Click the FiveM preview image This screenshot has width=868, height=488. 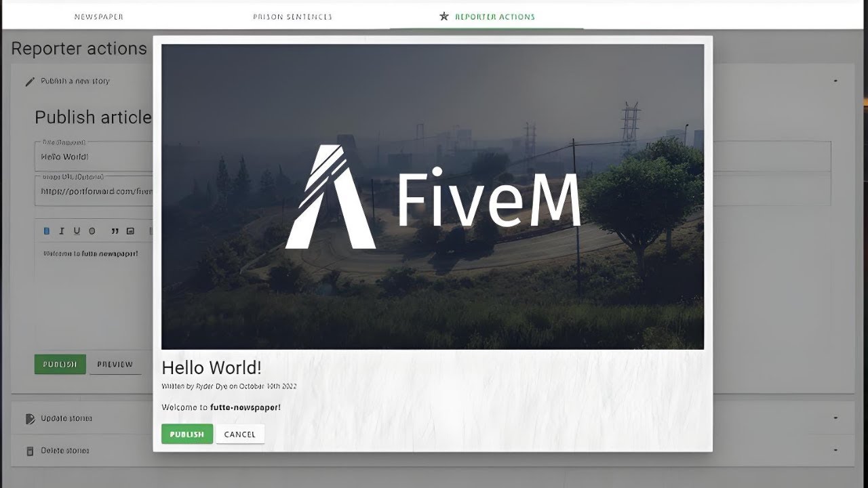433,197
